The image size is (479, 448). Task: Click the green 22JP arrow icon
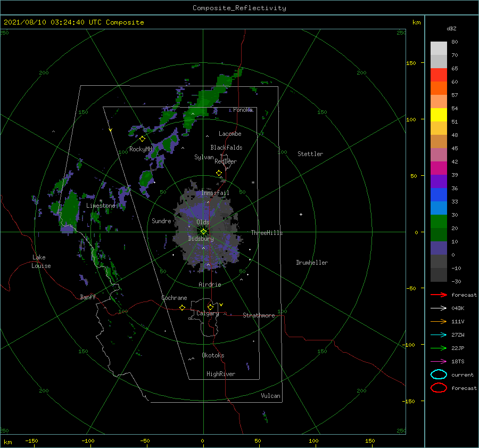[x=439, y=348]
